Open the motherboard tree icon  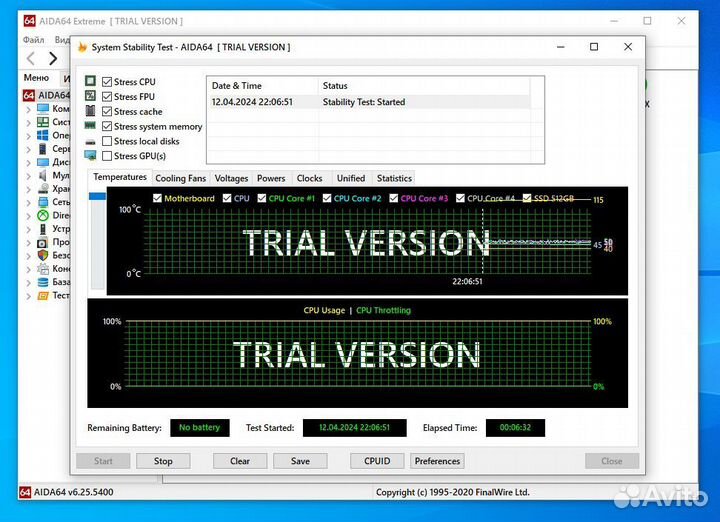click(43, 122)
